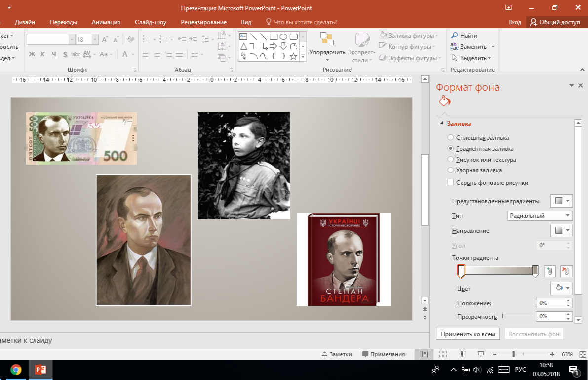The width and height of the screenshot is (588, 380).
Task: Increase font size
Action: [x=105, y=39]
